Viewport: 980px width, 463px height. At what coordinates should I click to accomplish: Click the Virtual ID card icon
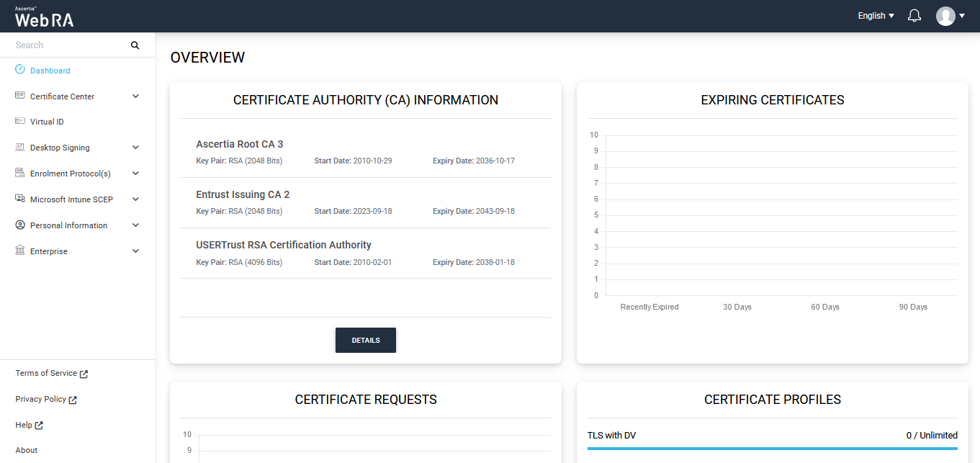20,122
